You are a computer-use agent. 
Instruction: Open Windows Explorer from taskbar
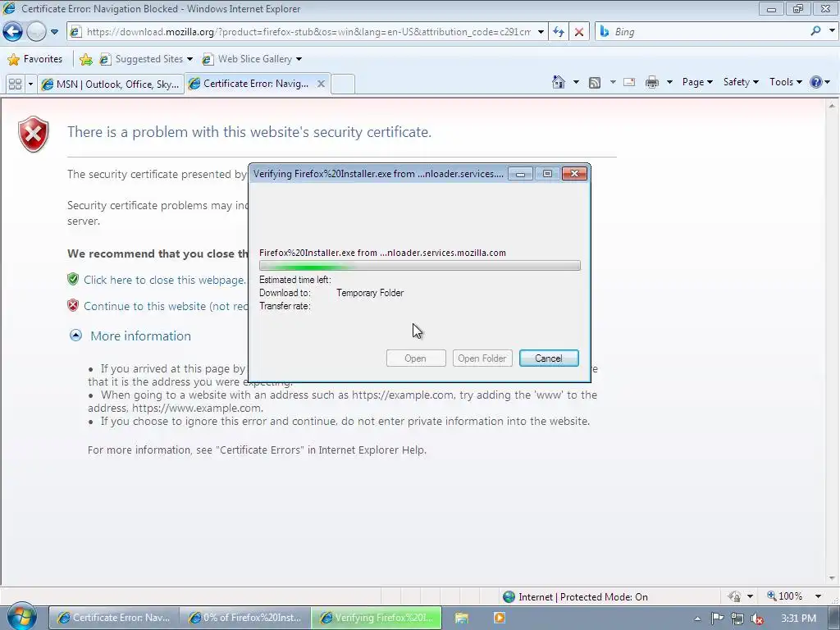(462, 618)
